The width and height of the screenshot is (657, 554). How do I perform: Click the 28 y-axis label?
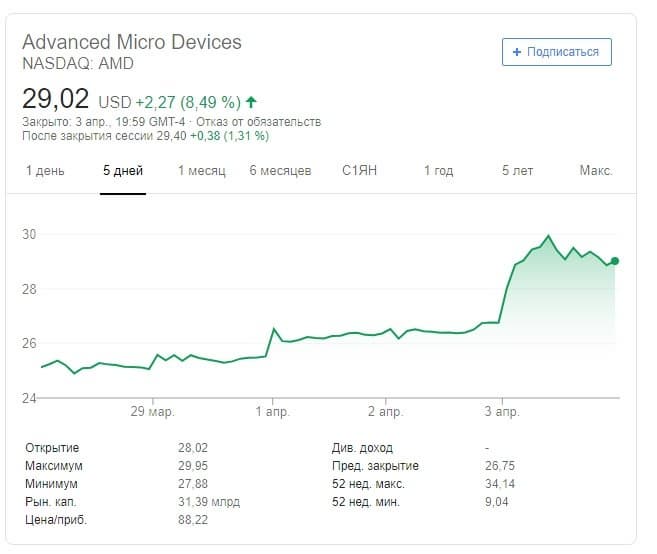(29, 289)
